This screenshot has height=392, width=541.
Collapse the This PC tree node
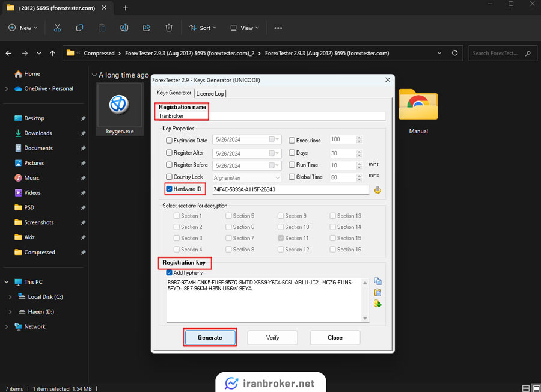(x=7, y=281)
